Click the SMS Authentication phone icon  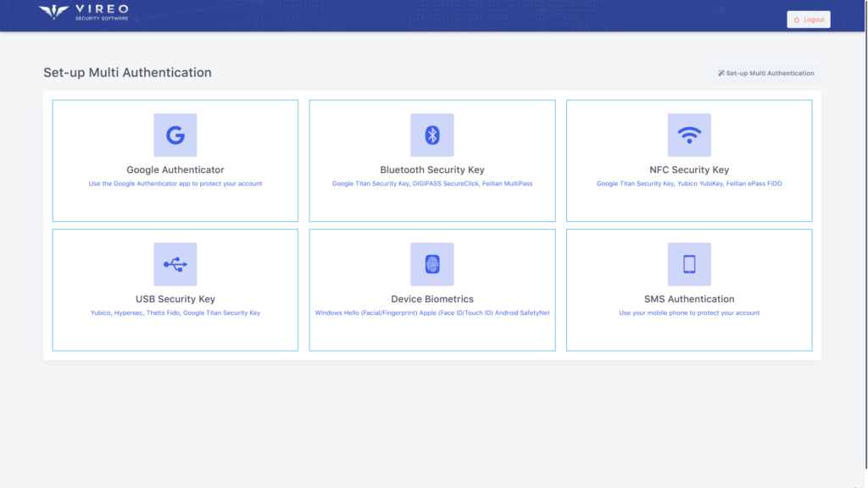coord(688,264)
